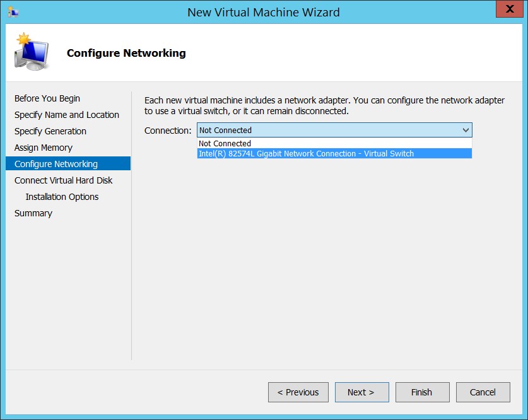This screenshot has width=528, height=420.
Task: Cancel the wizard
Action: [483, 392]
